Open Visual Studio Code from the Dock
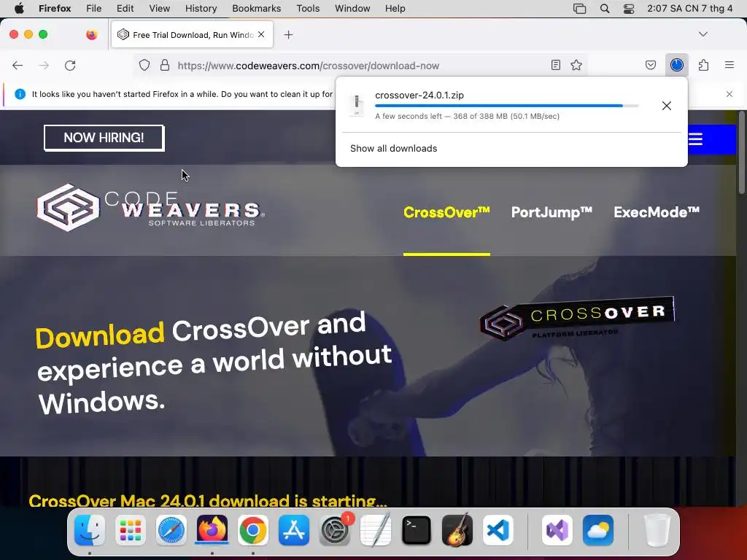 [498, 530]
